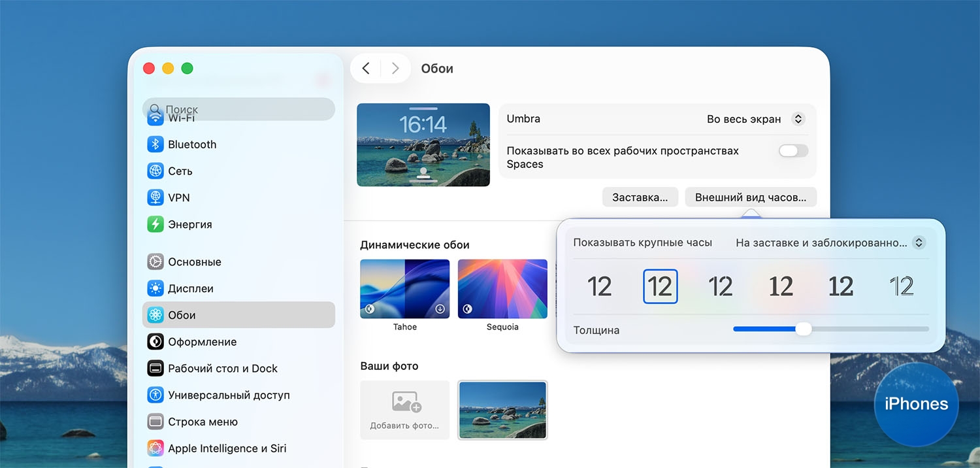
Task: Click the Bluetooth icon in sidebar
Action: point(155,144)
